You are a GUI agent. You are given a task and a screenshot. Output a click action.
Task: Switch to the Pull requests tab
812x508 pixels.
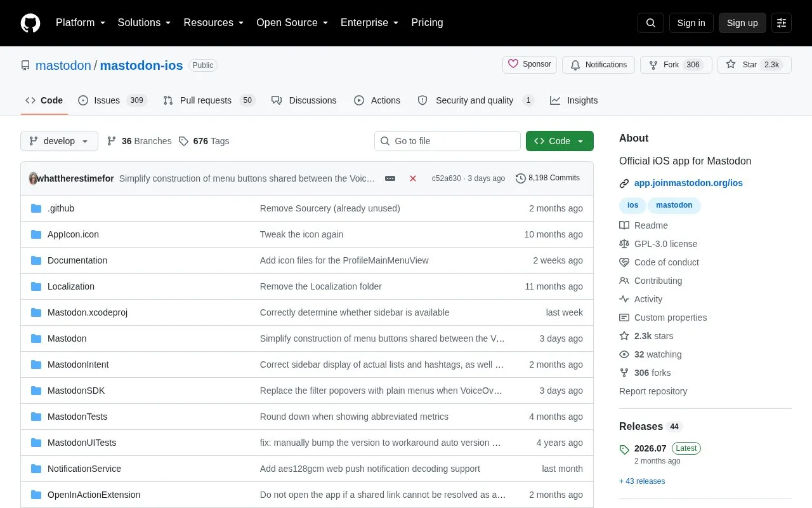pos(209,100)
